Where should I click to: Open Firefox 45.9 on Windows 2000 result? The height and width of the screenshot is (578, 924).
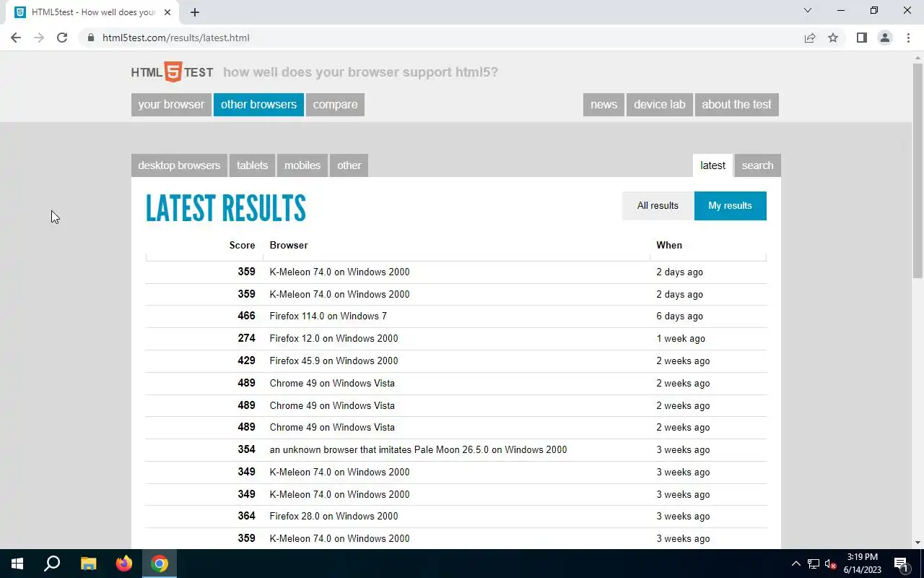click(x=334, y=361)
